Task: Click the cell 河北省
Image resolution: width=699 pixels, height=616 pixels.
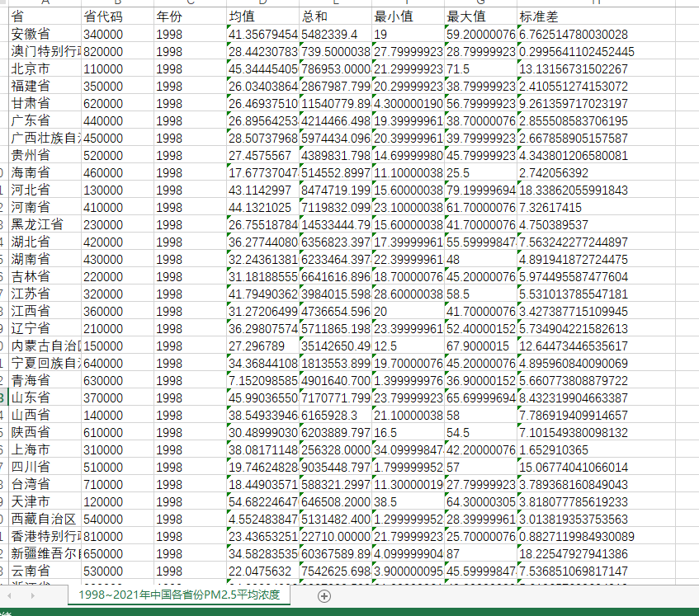Action: [45, 190]
